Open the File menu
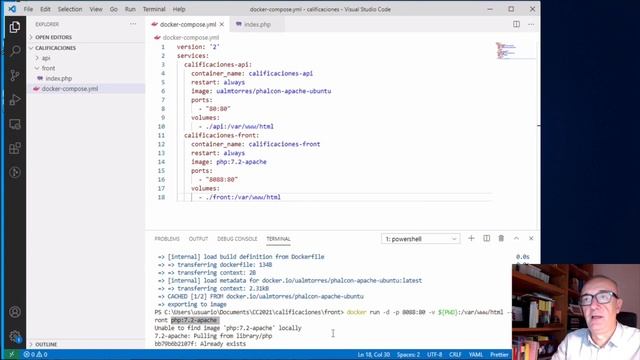Screen dimensions: 640x360 tap(28, 9)
